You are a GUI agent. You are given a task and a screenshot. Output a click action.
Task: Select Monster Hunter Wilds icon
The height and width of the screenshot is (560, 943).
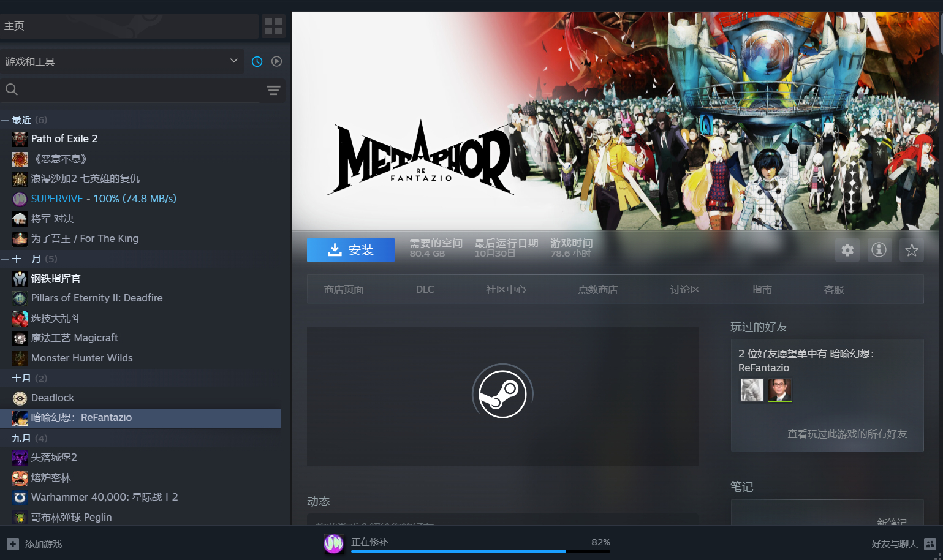[20, 358]
